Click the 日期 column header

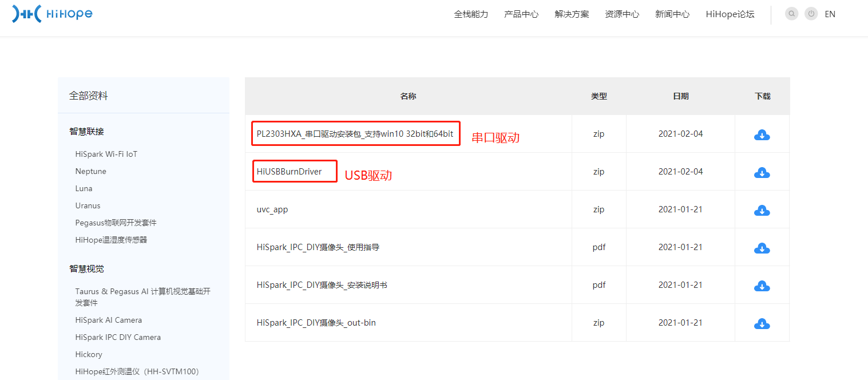[x=681, y=96]
